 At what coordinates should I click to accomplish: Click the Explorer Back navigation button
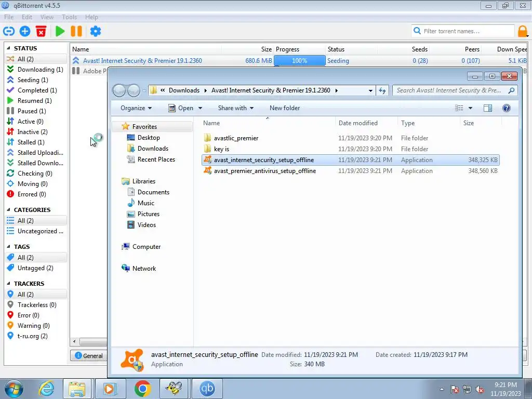coord(119,90)
